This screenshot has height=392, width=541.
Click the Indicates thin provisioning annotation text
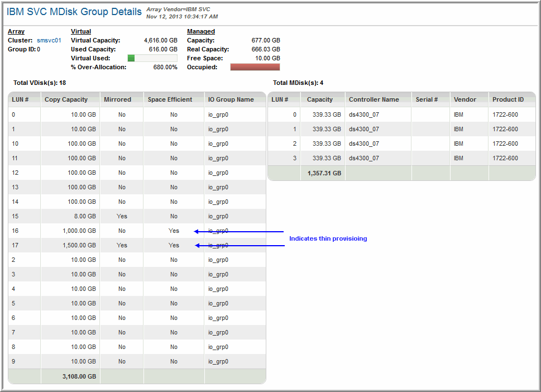coord(328,238)
